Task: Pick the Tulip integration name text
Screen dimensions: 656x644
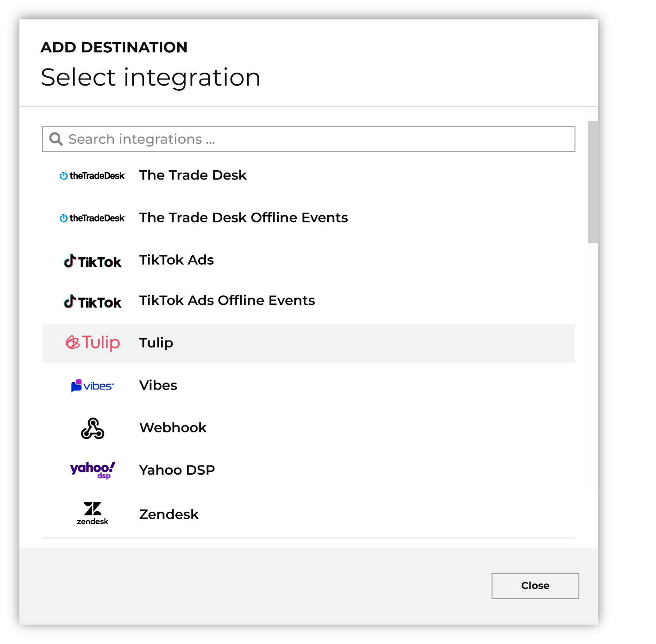Action: point(156,343)
